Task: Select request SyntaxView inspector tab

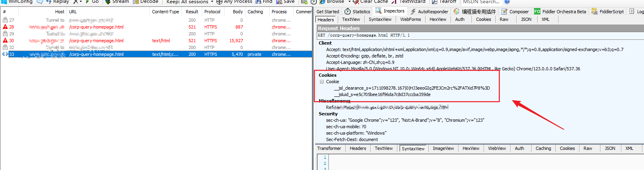Action: (380, 19)
